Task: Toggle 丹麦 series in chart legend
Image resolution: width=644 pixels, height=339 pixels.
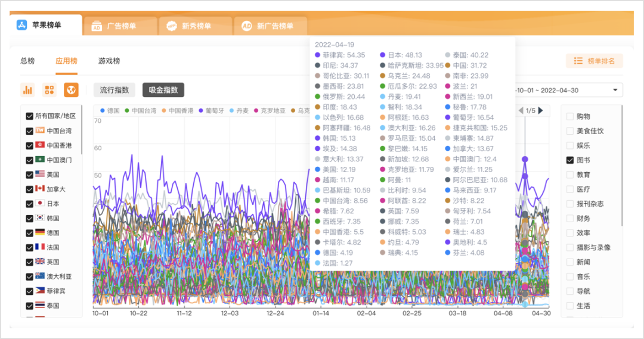Action: 239,111
